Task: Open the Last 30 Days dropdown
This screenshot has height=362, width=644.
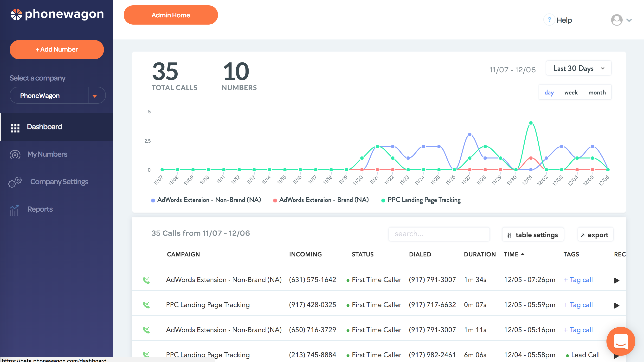Action: [x=578, y=68]
